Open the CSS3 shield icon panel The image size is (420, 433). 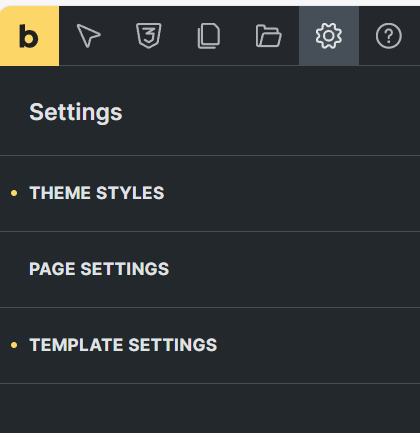pyautogui.click(x=149, y=36)
